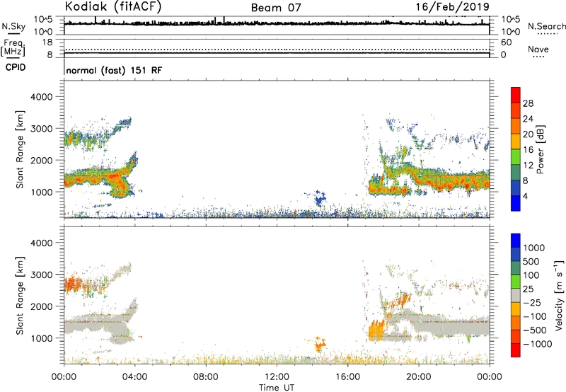Click the blue bottom segment of the Power colorbar
Screen dimensions: 566x392
tap(516, 203)
